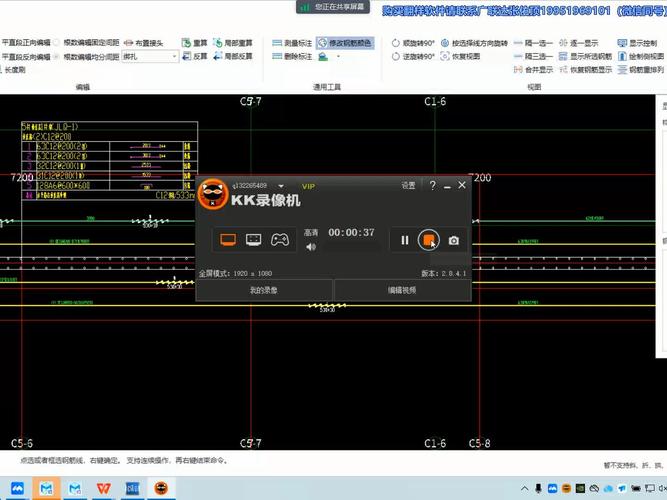The width and height of the screenshot is (667, 500).
Task: Open 我的录像 in KK录像机
Action: [264, 290]
